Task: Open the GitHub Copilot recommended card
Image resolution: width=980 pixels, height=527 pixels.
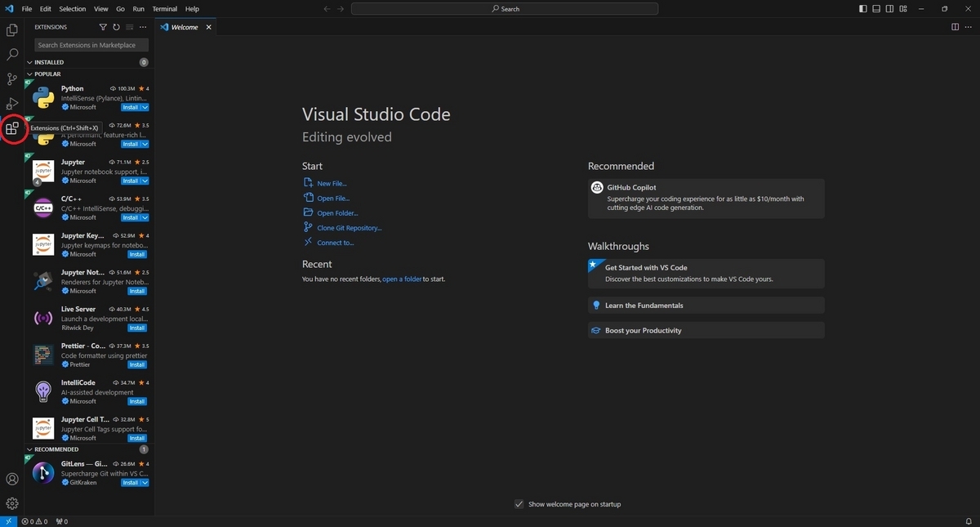Action: [706, 198]
